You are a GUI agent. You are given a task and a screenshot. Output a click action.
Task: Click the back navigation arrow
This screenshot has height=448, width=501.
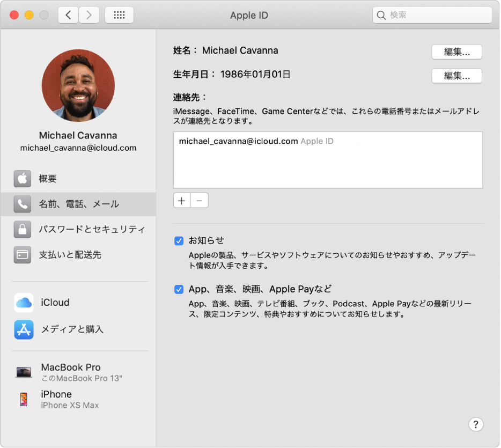68,14
